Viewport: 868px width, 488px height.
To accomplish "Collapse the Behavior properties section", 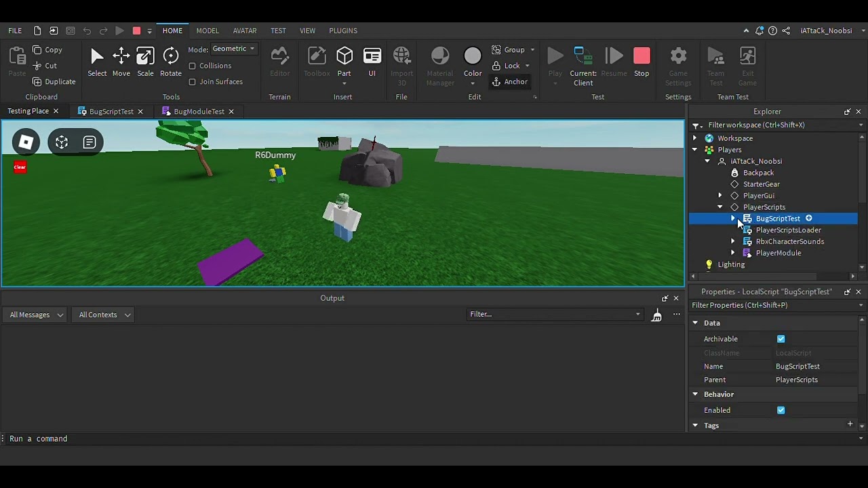I will (x=695, y=394).
